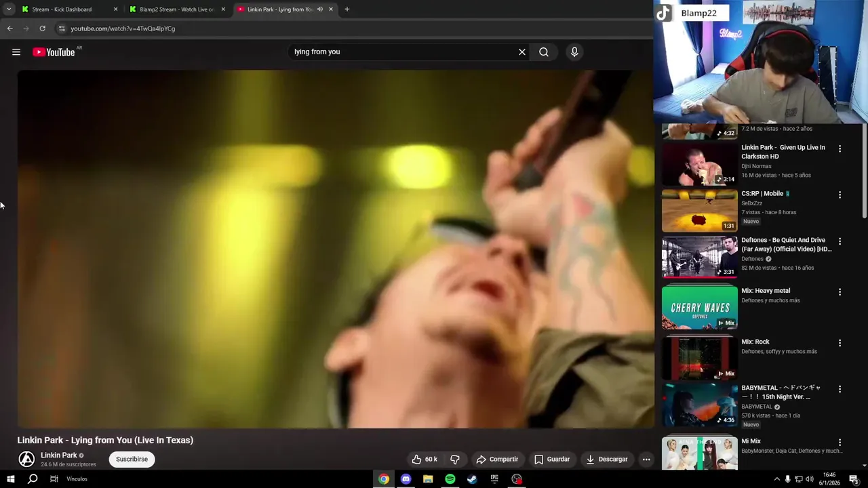This screenshot has height=488, width=868.
Task: Open more actions ellipsis under video
Action: [x=646, y=460]
